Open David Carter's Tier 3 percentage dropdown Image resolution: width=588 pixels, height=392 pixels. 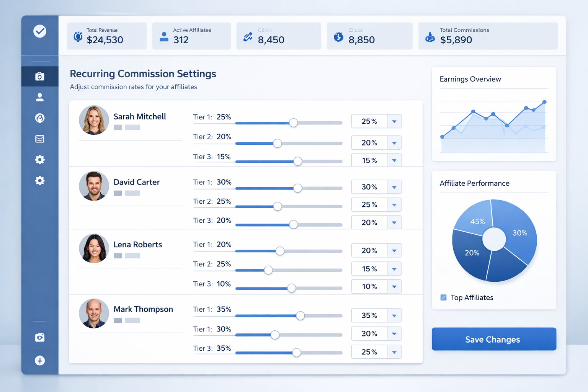point(394,222)
